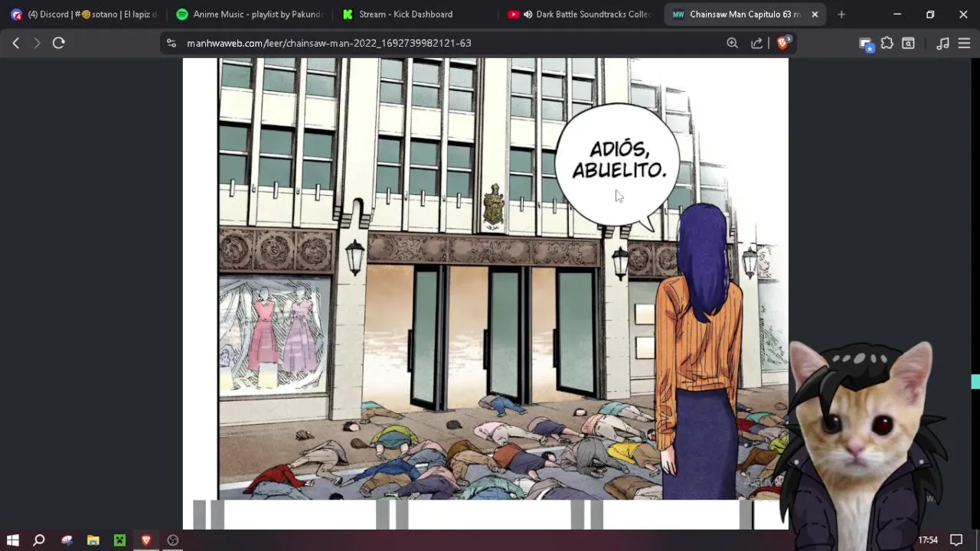Switch to the Discord tab
This screenshot has width=980, height=551.
(84, 15)
